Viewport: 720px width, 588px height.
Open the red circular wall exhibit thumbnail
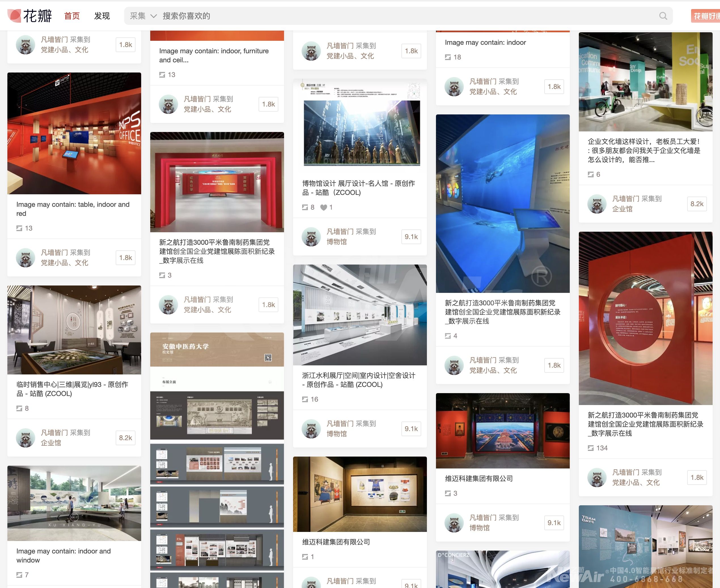click(x=645, y=318)
